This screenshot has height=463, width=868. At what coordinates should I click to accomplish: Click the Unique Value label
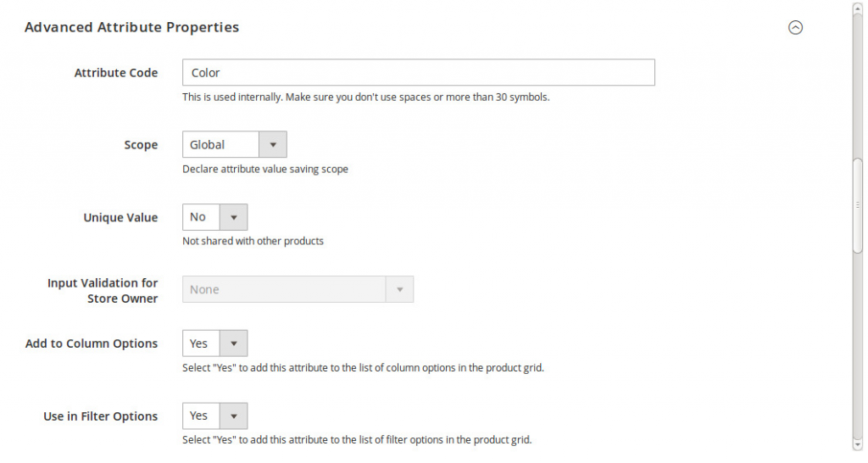[x=120, y=218]
